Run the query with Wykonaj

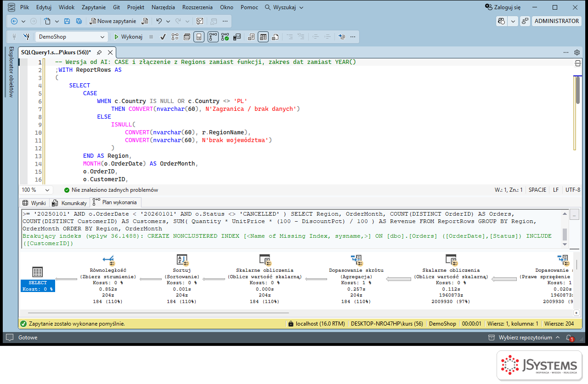coord(128,37)
